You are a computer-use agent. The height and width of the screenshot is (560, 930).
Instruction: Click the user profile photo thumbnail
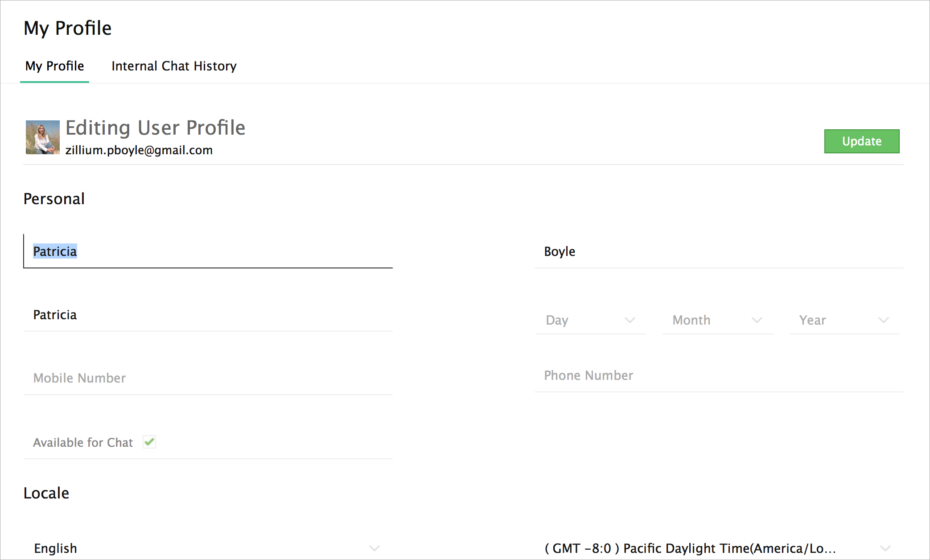[42, 137]
